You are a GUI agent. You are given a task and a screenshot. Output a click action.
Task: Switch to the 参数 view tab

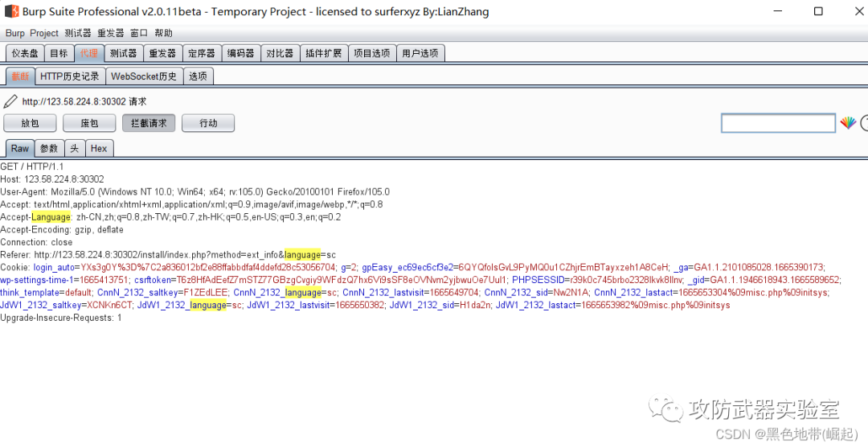tap(49, 149)
